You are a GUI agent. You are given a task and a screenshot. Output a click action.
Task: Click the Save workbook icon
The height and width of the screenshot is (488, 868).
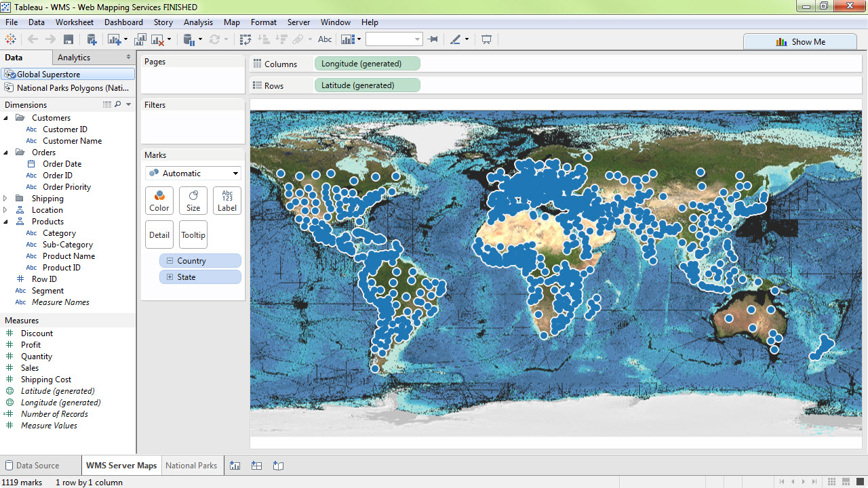click(x=68, y=39)
